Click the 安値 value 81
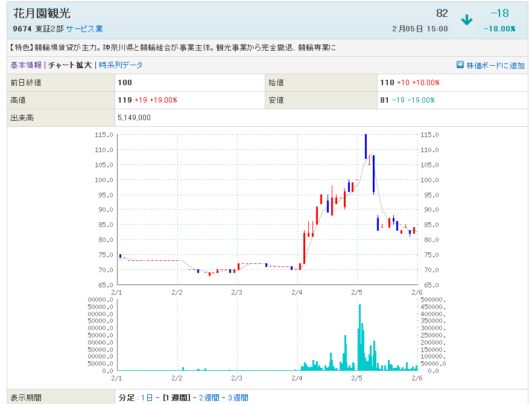The width and height of the screenshot is (532, 404). (x=384, y=100)
